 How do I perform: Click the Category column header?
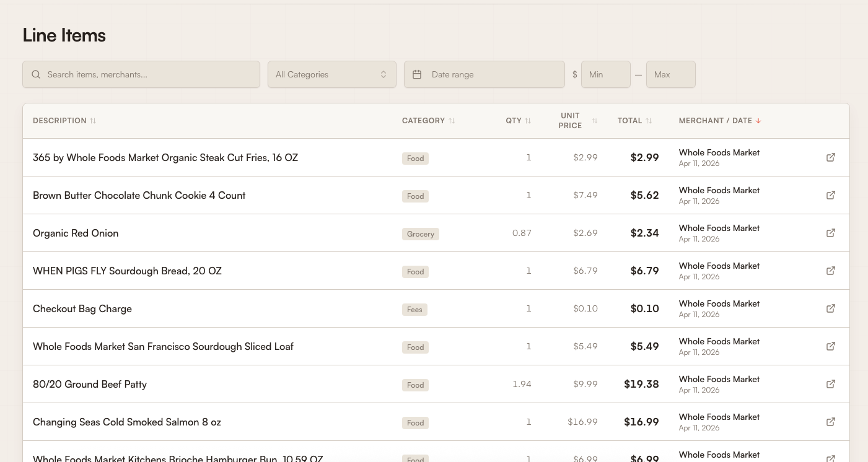(x=428, y=121)
